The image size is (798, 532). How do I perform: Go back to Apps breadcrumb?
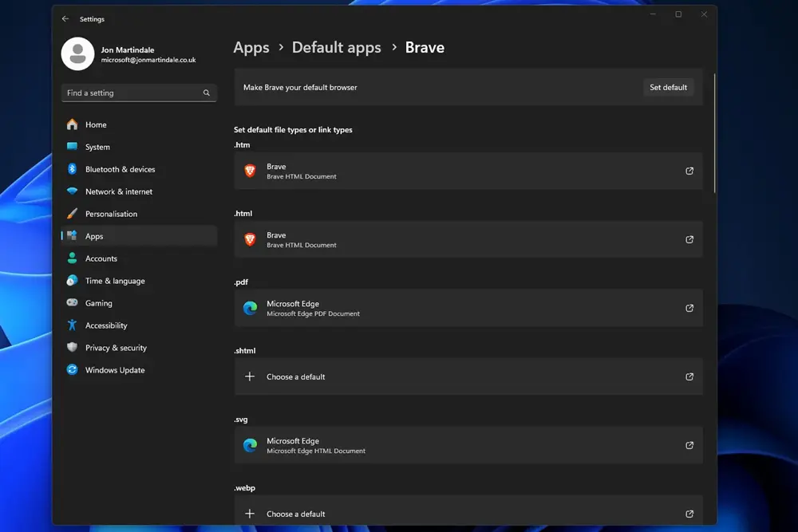(251, 47)
